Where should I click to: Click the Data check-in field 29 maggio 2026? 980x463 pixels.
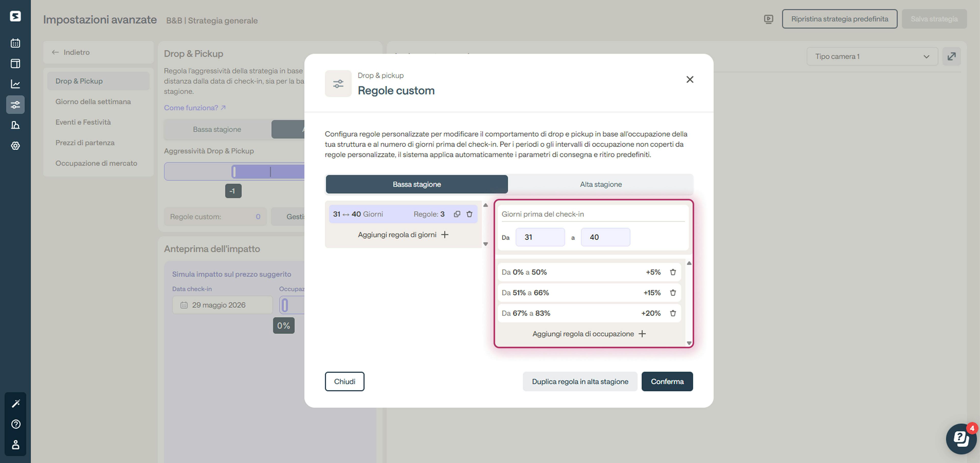[223, 305]
